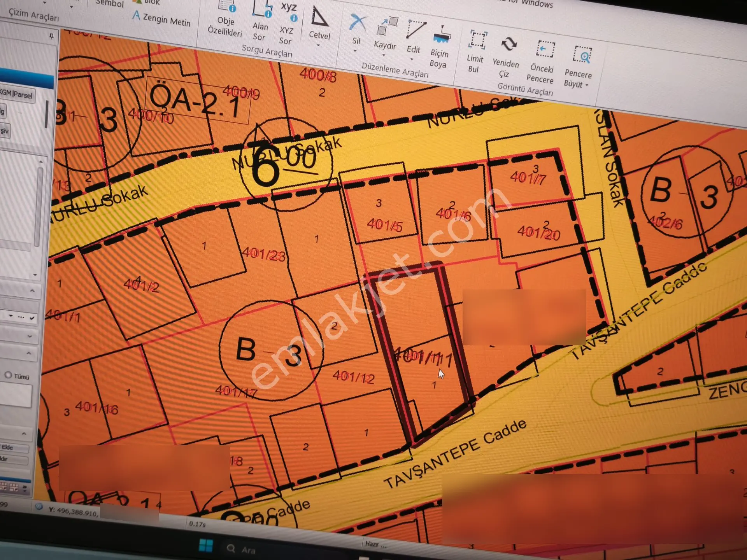Screen dimensions: 747x560
Task: Select the Zengin Metin text tool
Action: 161,18
